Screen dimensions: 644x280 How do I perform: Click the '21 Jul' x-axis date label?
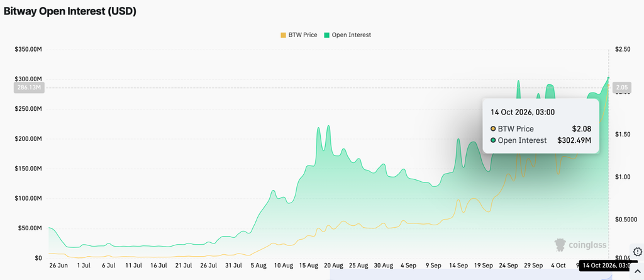pos(184,266)
